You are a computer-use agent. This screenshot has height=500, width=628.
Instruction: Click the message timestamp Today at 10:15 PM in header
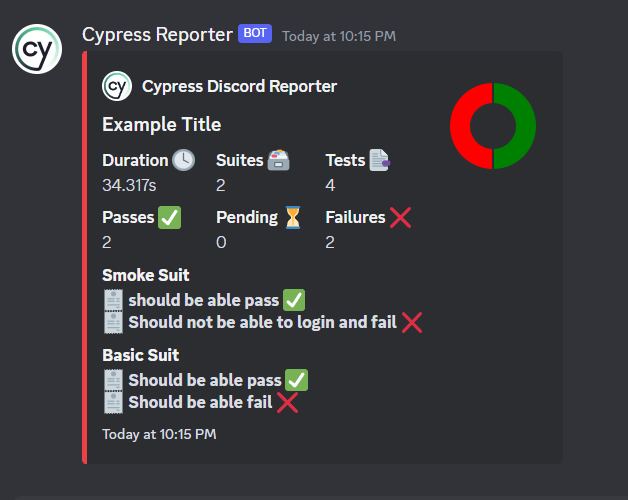[339, 36]
